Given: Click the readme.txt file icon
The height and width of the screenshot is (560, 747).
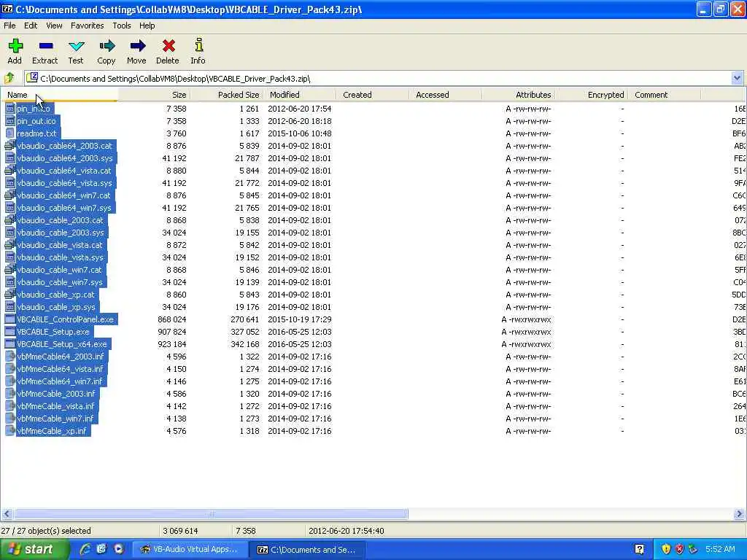Looking at the screenshot, I should click(x=10, y=133).
